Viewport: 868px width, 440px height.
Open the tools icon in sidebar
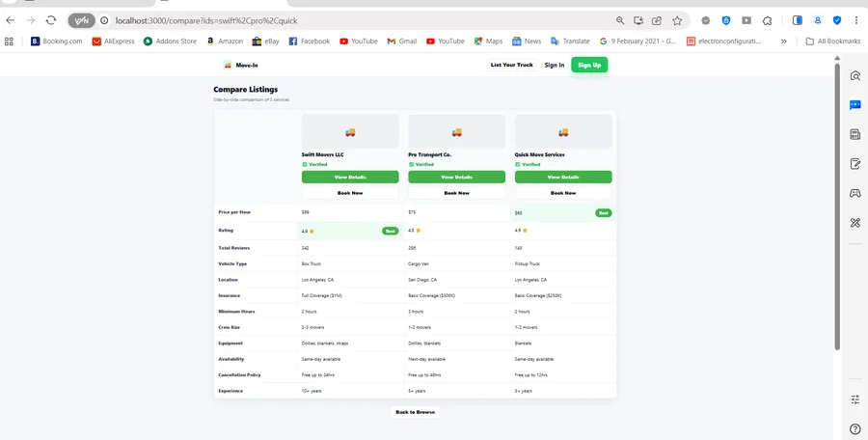pos(855,222)
